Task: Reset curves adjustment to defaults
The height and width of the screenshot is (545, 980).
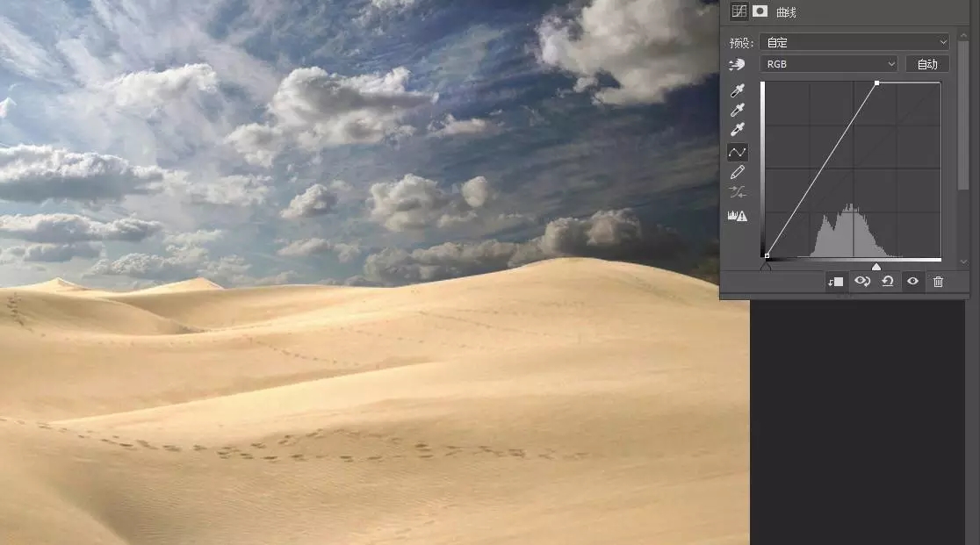Action: [x=888, y=282]
